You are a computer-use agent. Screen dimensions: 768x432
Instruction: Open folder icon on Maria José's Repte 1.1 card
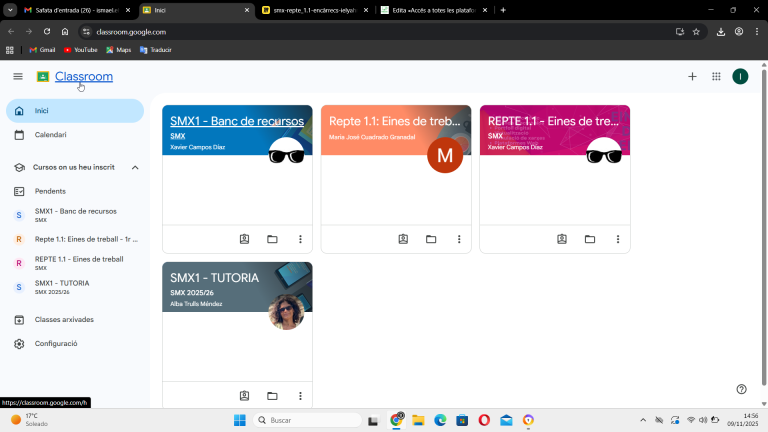(431, 239)
